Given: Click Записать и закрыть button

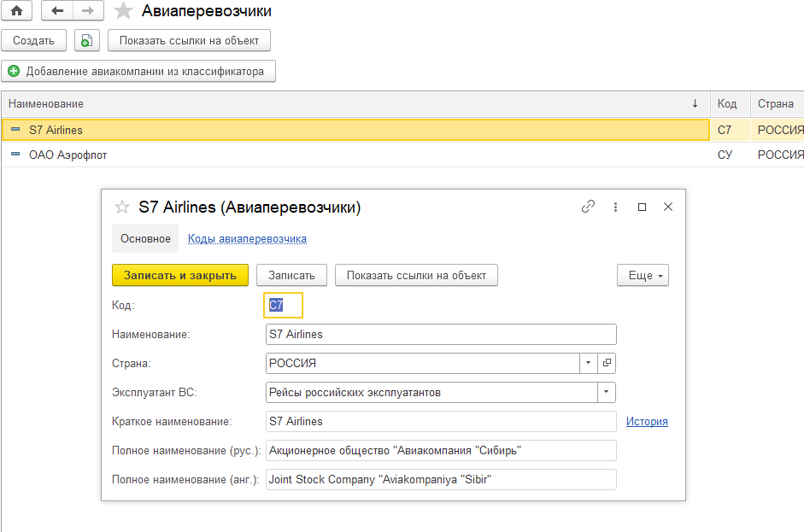Looking at the screenshot, I should [180, 275].
